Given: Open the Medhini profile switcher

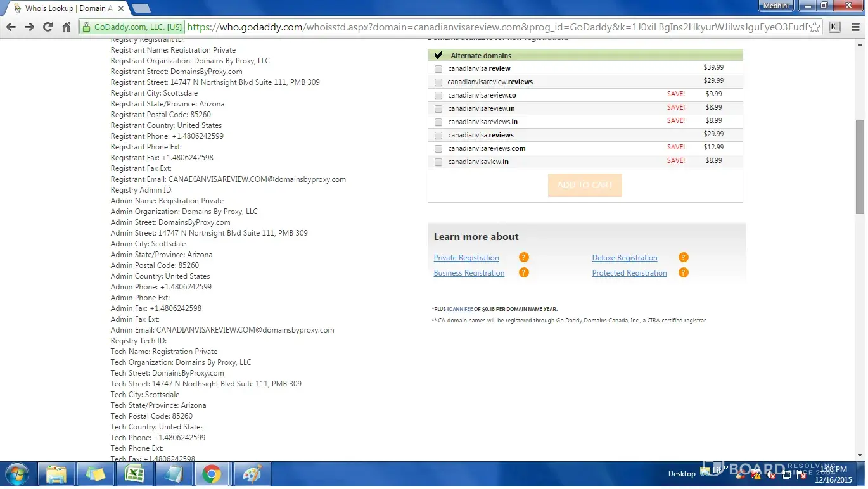Looking at the screenshot, I should (x=775, y=6).
